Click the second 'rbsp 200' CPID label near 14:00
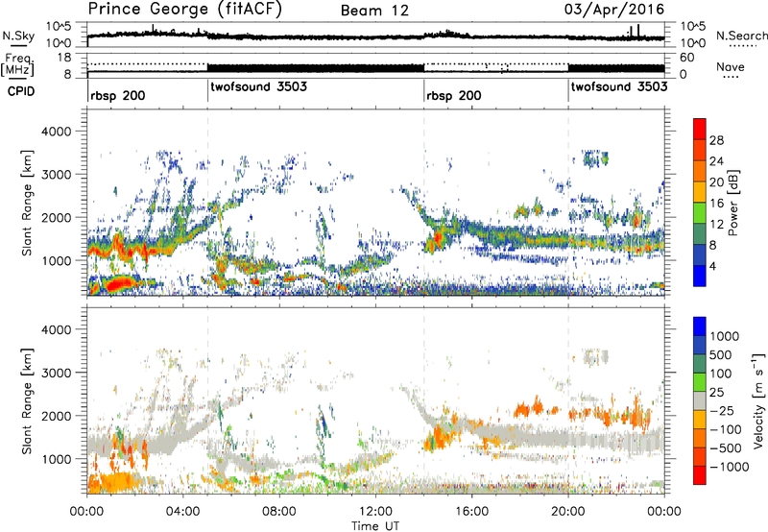 (453, 95)
